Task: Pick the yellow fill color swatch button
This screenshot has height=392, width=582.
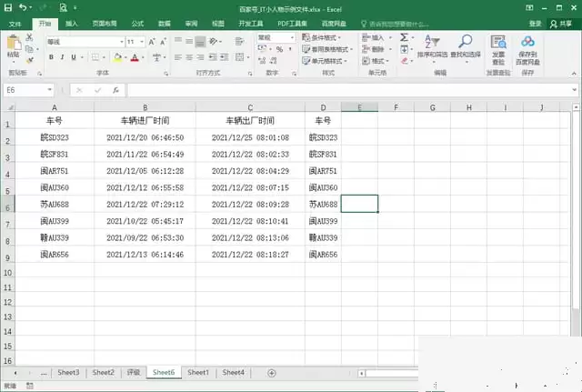Action: tap(117, 57)
